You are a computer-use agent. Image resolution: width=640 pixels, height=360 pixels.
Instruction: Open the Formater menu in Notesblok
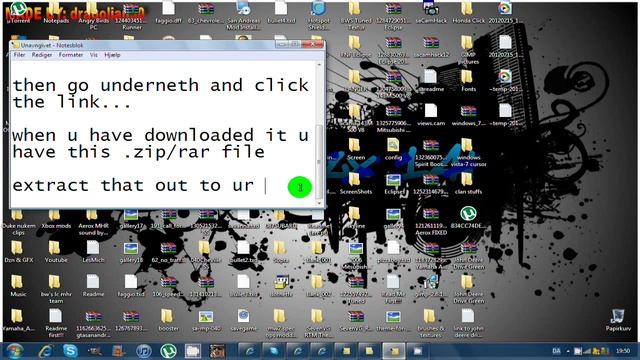tap(71, 55)
